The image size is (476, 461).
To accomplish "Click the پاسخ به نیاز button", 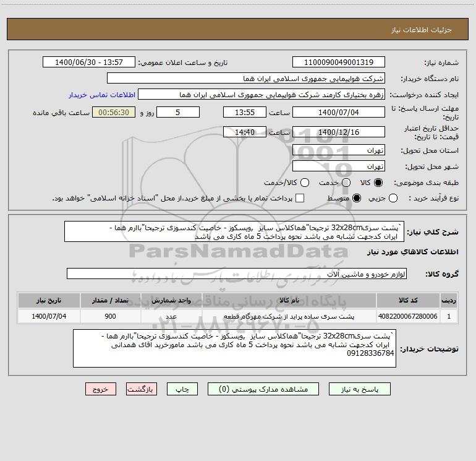I will (359, 389).
